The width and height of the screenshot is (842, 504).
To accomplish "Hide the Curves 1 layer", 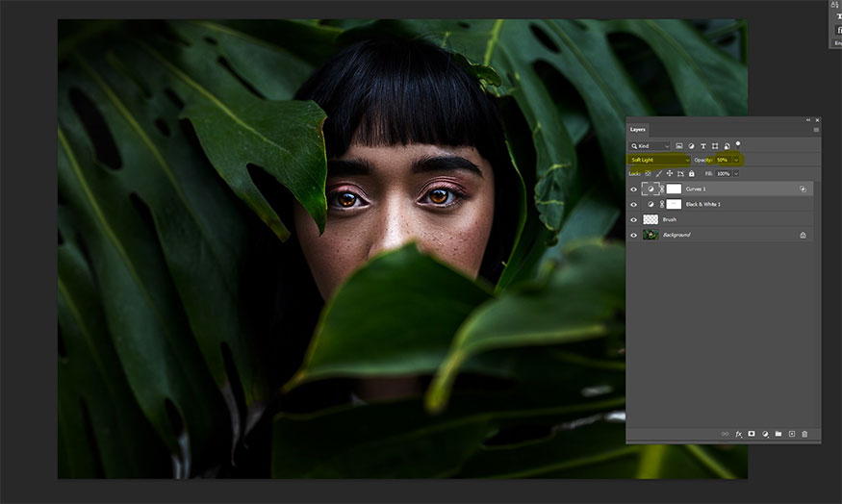I will pyautogui.click(x=633, y=189).
